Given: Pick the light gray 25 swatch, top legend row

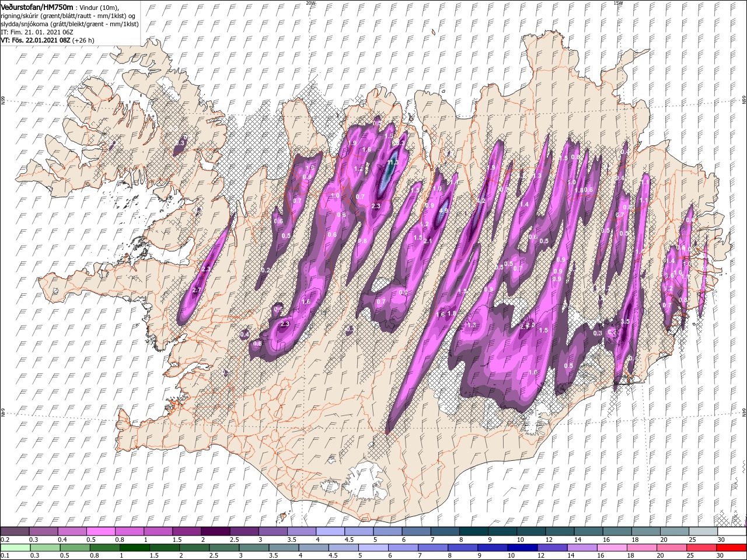Looking at the screenshot, I should click(703, 531).
